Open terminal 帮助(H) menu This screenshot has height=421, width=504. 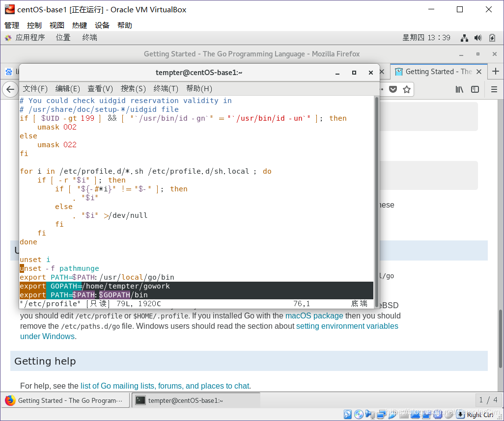[x=199, y=89]
